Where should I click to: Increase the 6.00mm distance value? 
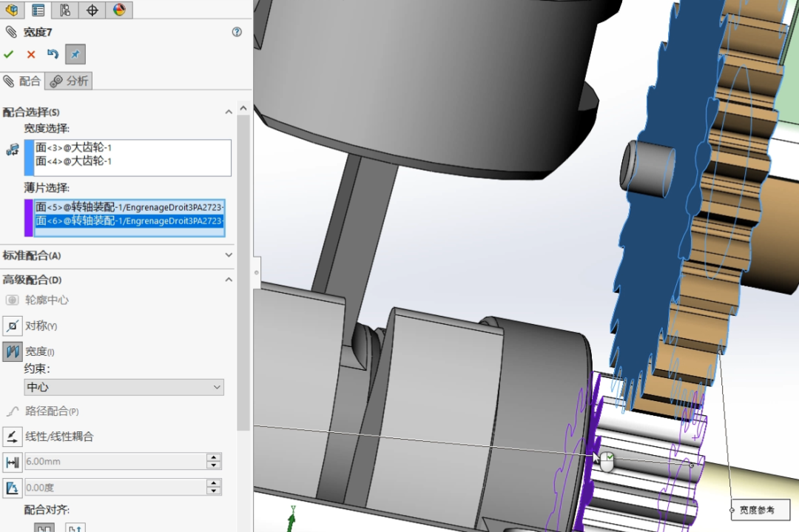click(x=214, y=457)
